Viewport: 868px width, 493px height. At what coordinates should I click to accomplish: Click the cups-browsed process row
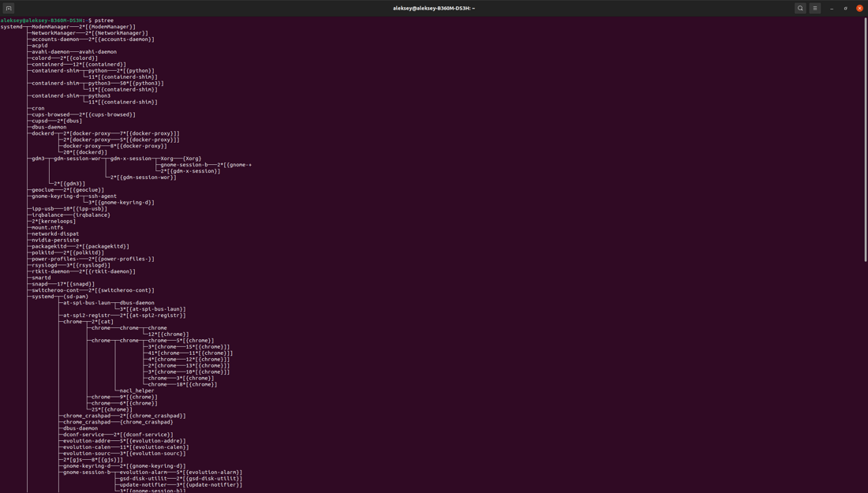(x=83, y=114)
